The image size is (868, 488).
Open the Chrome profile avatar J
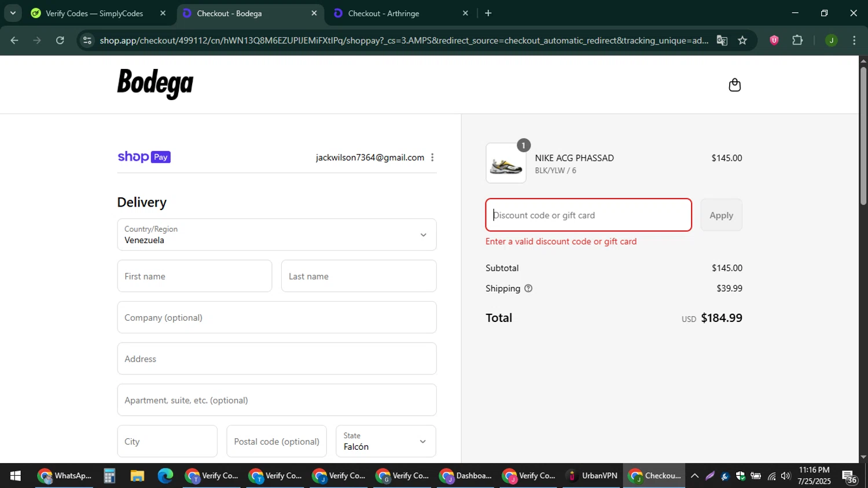click(x=831, y=40)
